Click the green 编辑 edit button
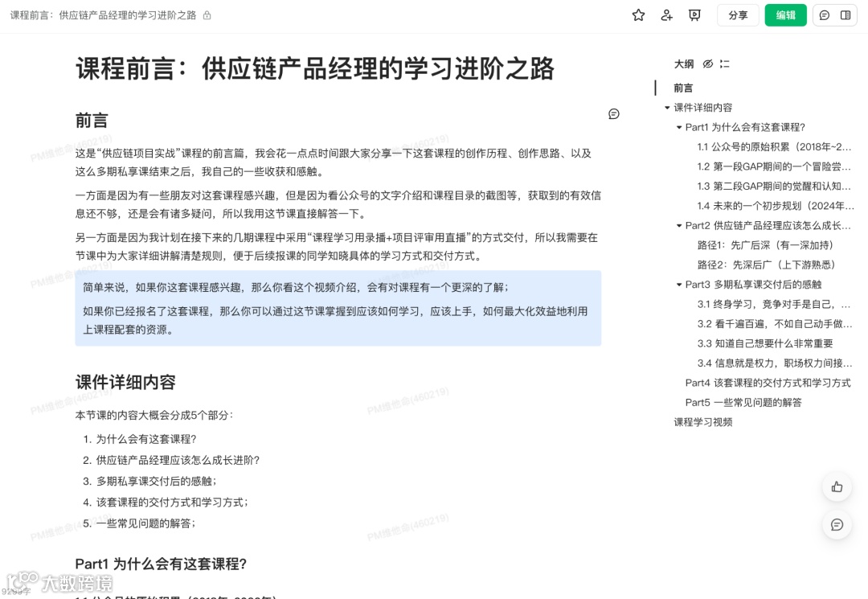 (x=785, y=14)
